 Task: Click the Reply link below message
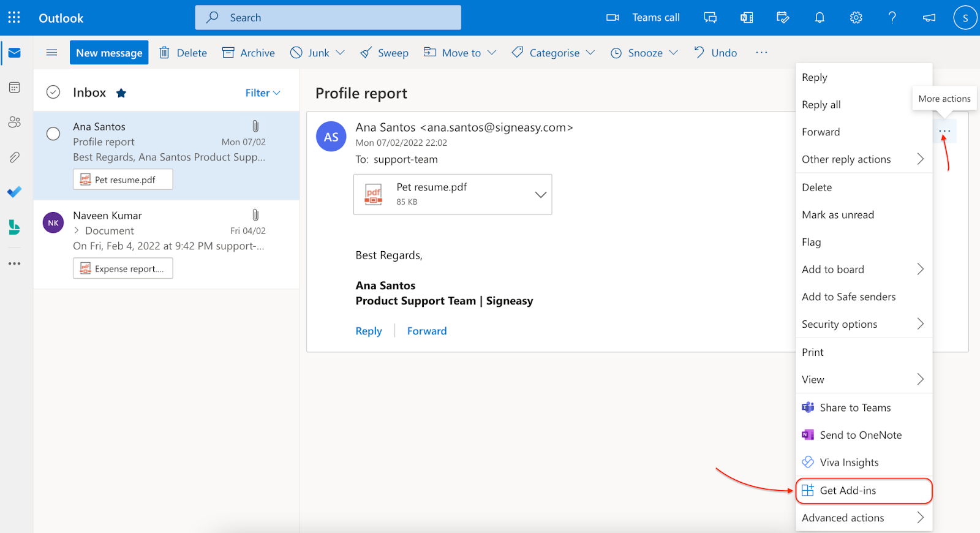tap(369, 331)
